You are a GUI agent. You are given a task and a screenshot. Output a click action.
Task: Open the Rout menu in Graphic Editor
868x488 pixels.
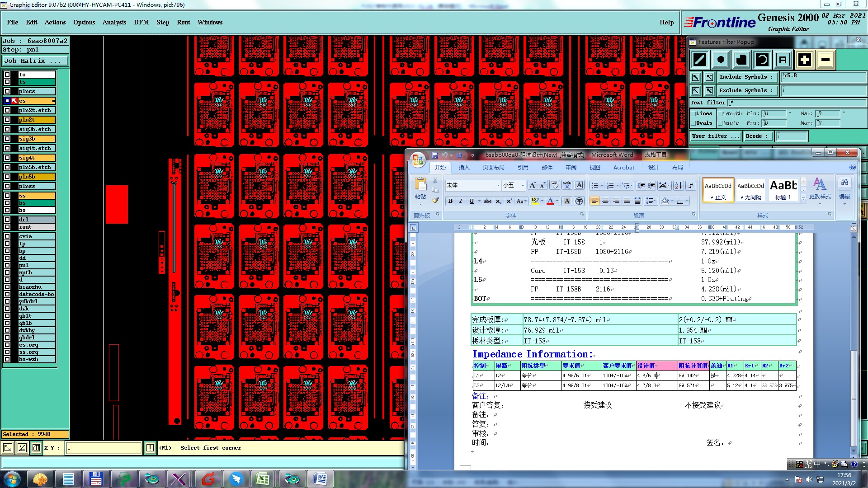pos(184,22)
